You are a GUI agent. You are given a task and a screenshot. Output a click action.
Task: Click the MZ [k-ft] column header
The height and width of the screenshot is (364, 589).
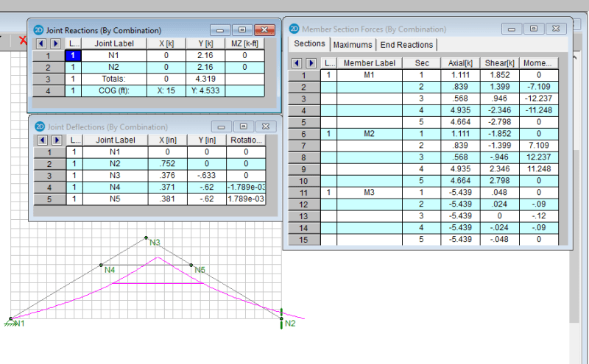click(x=244, y=43)
